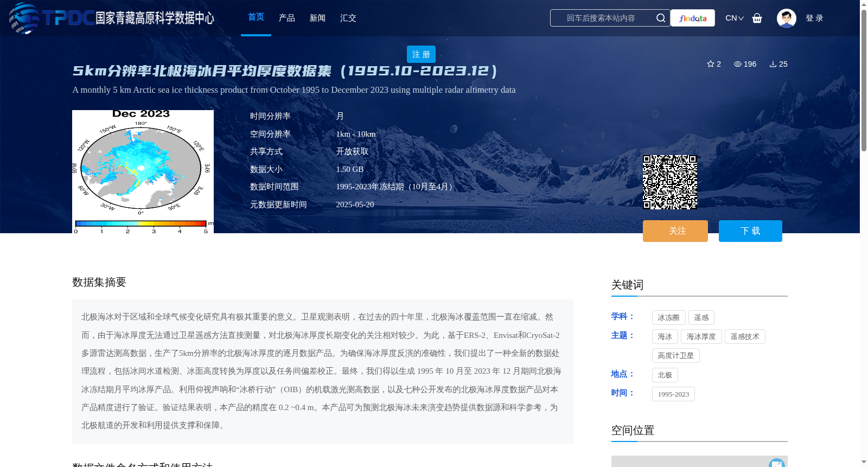The height and width of the screenshot is (467, 868).
Task: Click the '1.50 GB' data size value
Action: click(350, 169)
